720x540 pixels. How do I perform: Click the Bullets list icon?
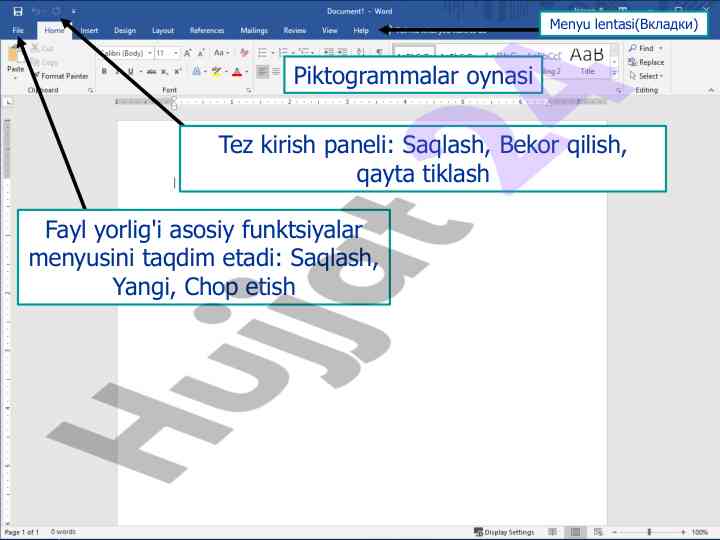click(262, 53)
